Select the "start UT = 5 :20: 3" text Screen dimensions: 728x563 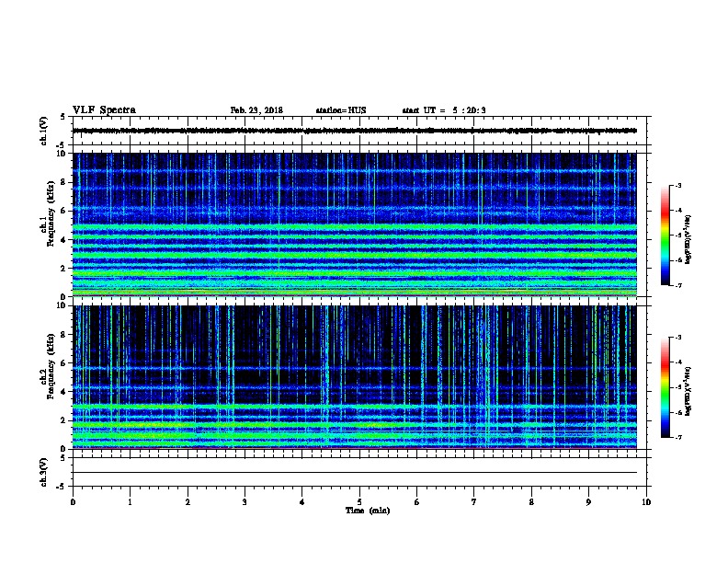pyautogui.click(x=444, y=110)
